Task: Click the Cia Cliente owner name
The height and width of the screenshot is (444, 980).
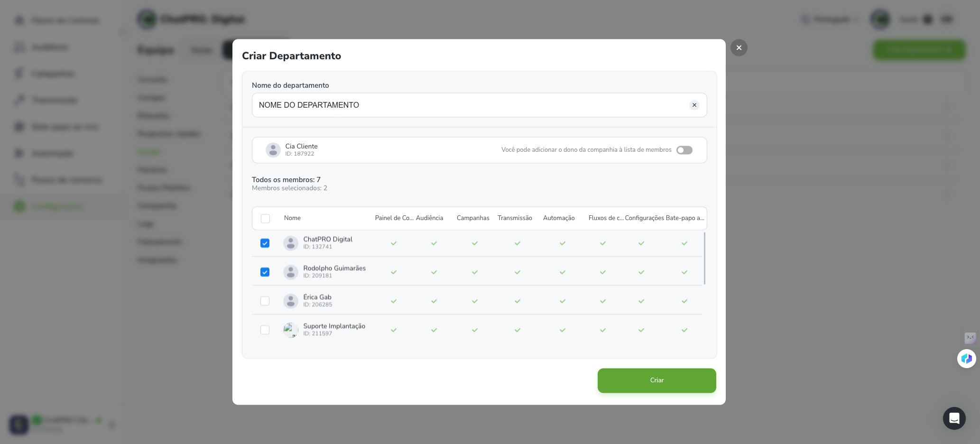Action: pos(301,147)
